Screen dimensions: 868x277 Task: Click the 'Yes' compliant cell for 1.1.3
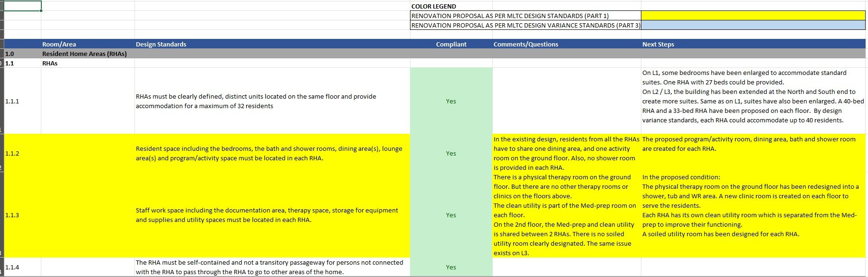(451, 215)
